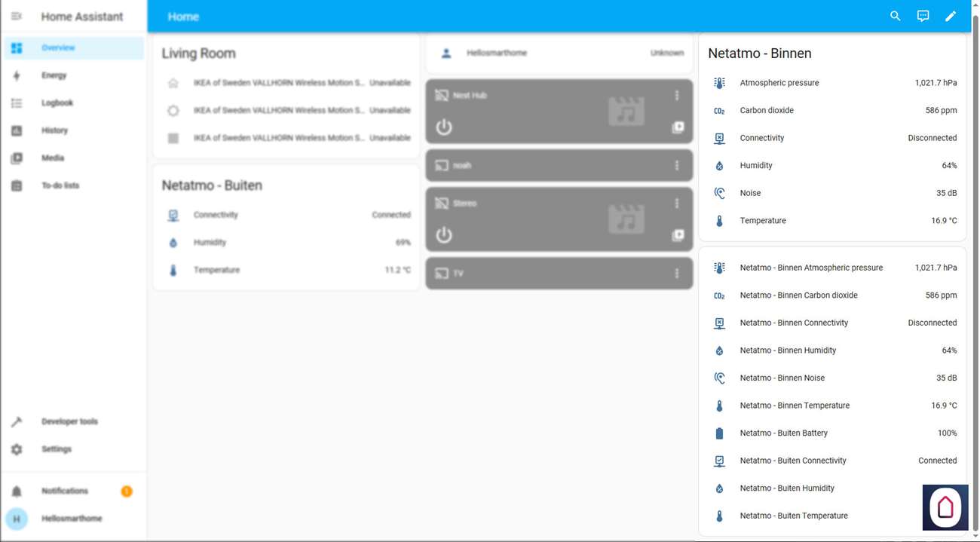Open the Settings page
The height and width of the screenshot is (542, 980).
point(57,449)
